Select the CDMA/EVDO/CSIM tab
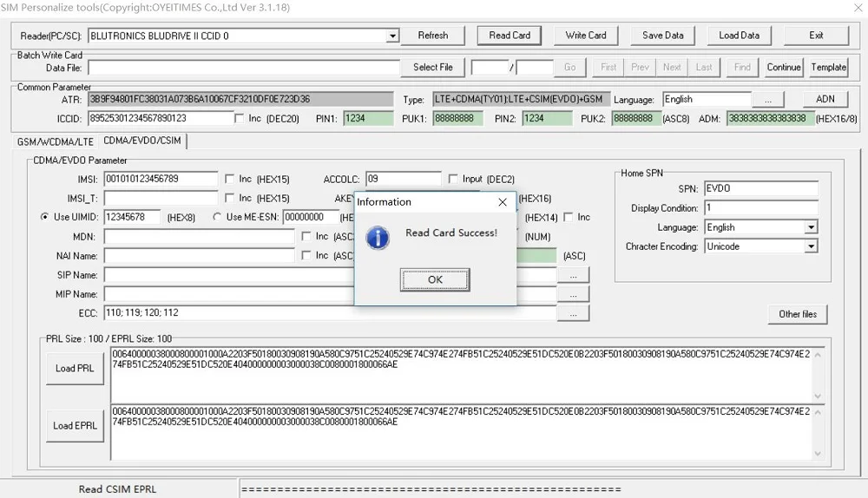868x498 pixels. click(x=142, y=141)
